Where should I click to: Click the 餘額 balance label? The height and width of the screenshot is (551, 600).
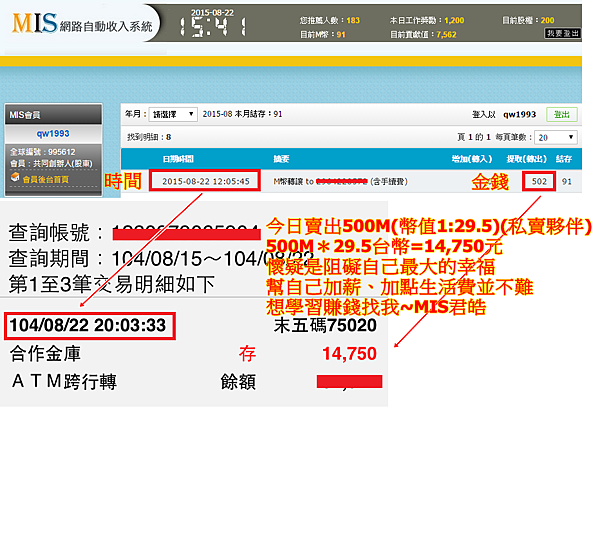(238, 381)
